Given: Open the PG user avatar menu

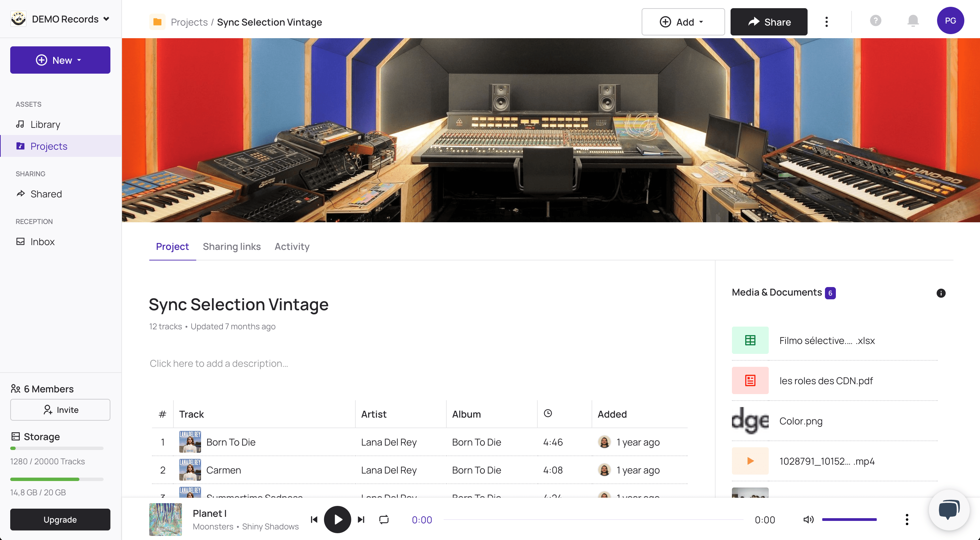Looking at the screenshot, I should (950, 20).
